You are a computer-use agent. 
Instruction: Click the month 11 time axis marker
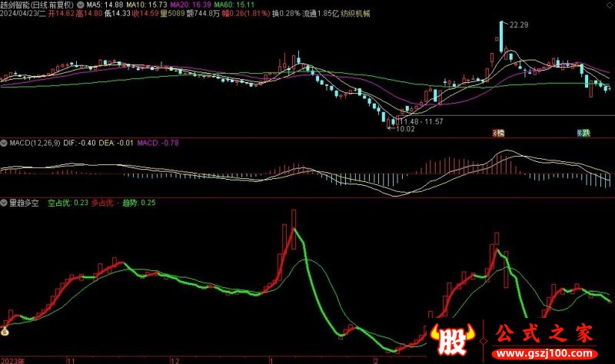pos(71,360)
